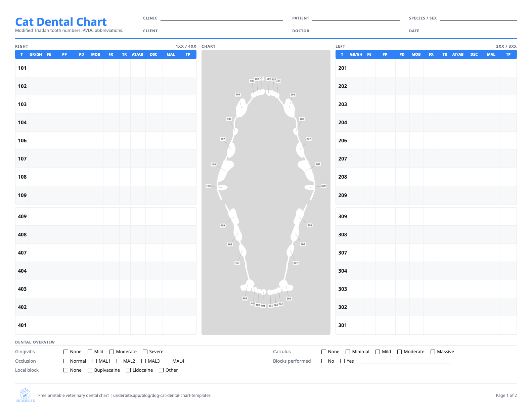Click the 108 tooth label in the diagram
Viewport: 532px width, 411px height.
(214, 165)
